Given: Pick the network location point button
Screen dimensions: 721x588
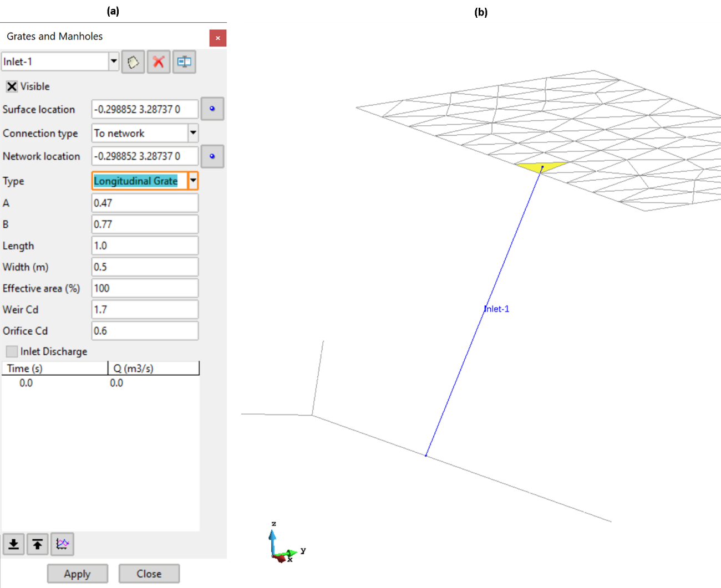Looking at the screenshot, I should 212,156.
